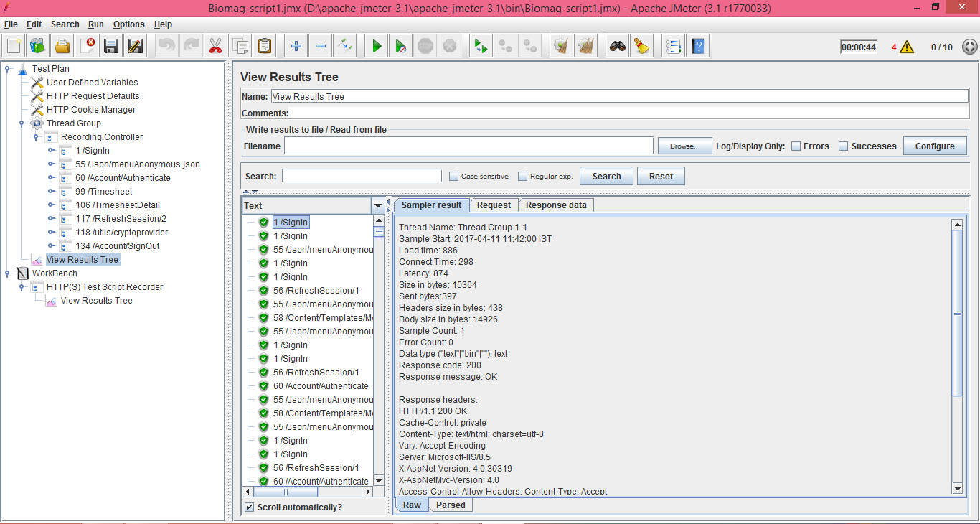Open the Run menu
The height and width of the screenshot is (524, 980).
click(x=96, y=24)
